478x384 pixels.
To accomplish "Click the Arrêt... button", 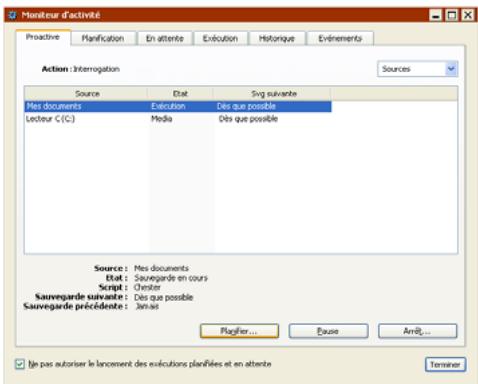I will point(417,331).
